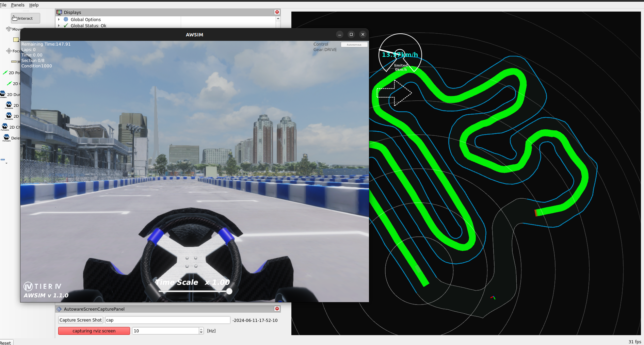644x345 pixels.
Task: Click the Measure ruler tool icon
Action: tap(14, 62)
